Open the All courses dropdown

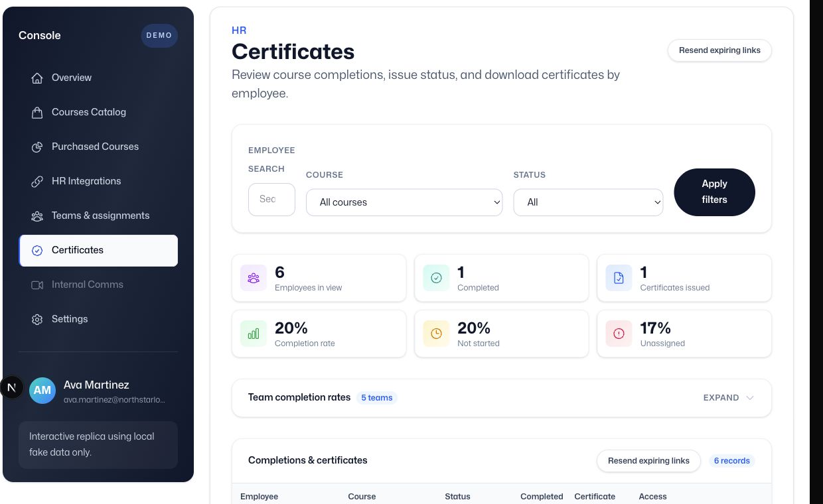pos(404,202)
